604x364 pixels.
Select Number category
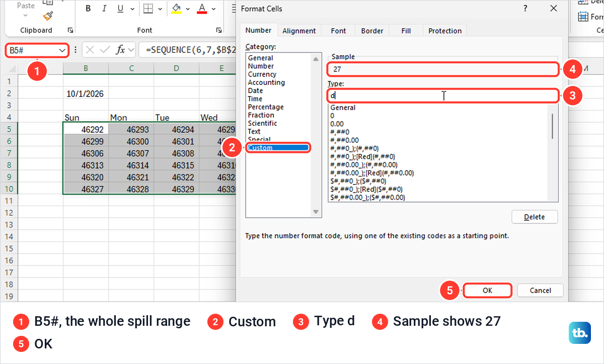click(x=261, y=66)
